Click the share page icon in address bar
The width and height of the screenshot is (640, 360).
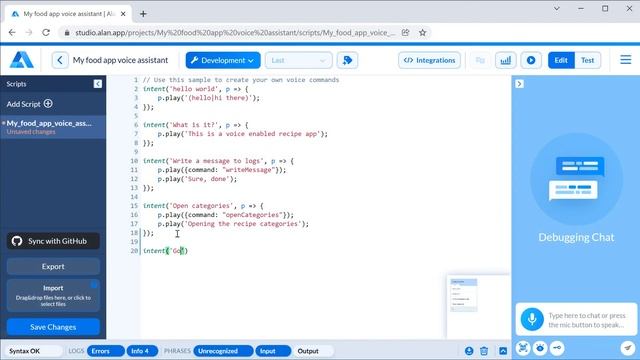click(405, 32)
